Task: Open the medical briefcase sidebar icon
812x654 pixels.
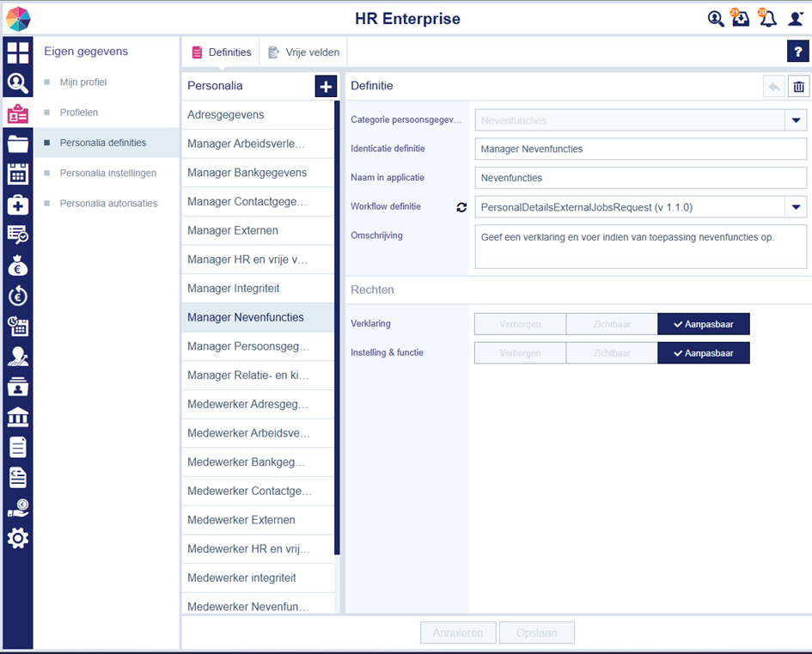Action: (x=17, y=205)
